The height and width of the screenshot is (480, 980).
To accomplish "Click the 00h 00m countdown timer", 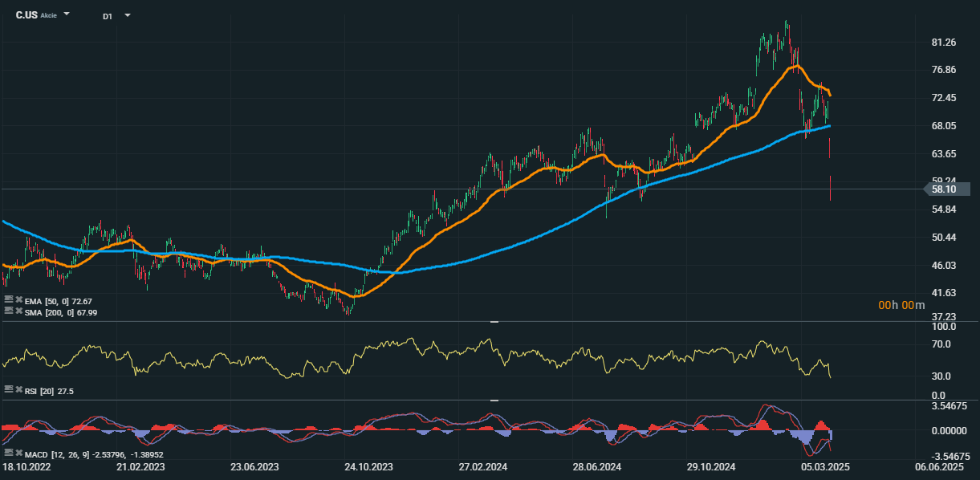I will 901,305.
